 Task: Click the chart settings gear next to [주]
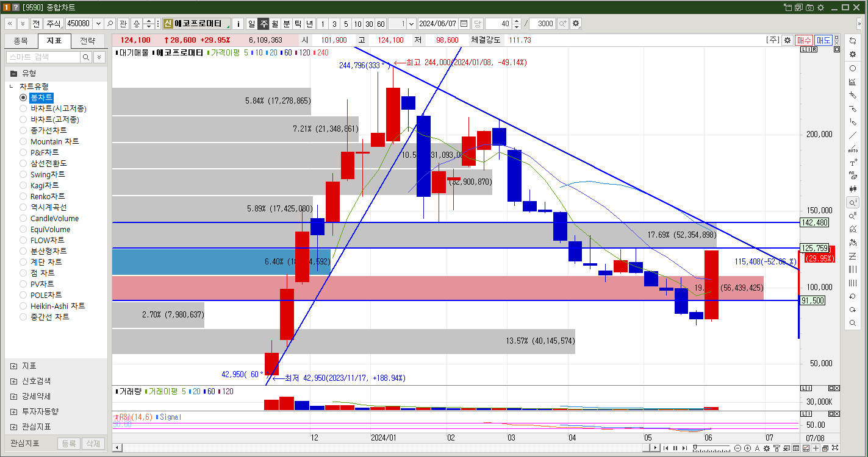click(x=787, y=40)
